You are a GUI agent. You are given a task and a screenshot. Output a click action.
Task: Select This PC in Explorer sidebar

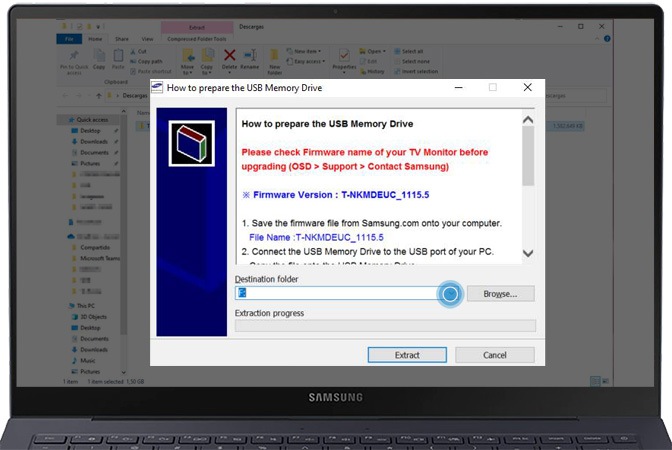(x=82, y=306)
